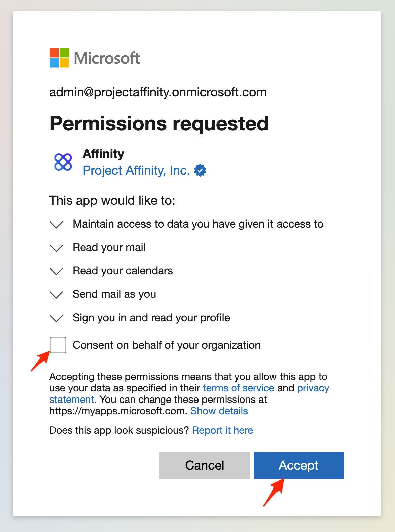395x532 pixels.
Task: Expand the Sign you in permission details
Action: pyautogui.click(x=56, y=318)
